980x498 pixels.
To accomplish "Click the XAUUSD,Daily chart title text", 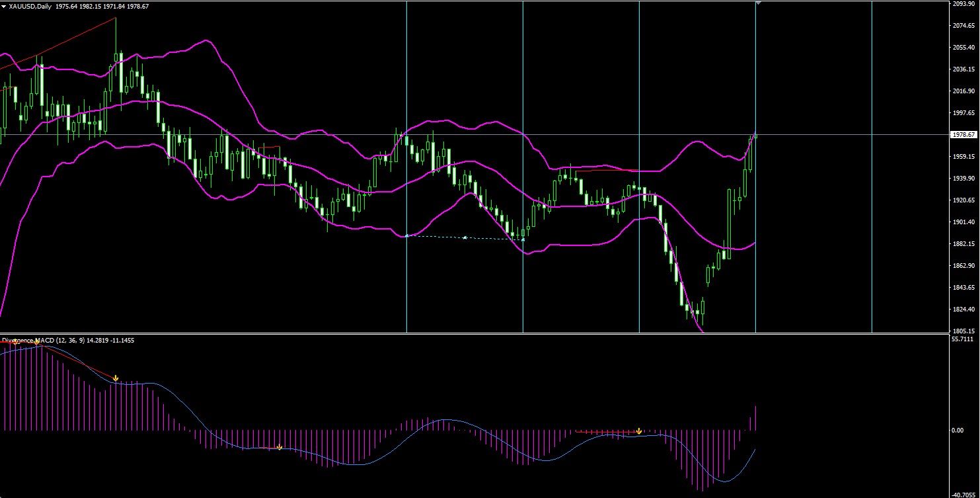I will click(x=34, y=6).
